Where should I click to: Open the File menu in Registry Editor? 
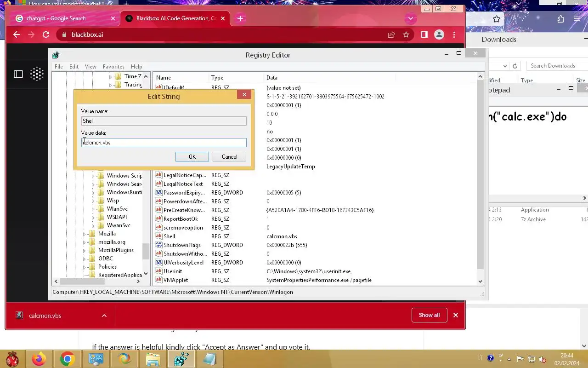59,67
